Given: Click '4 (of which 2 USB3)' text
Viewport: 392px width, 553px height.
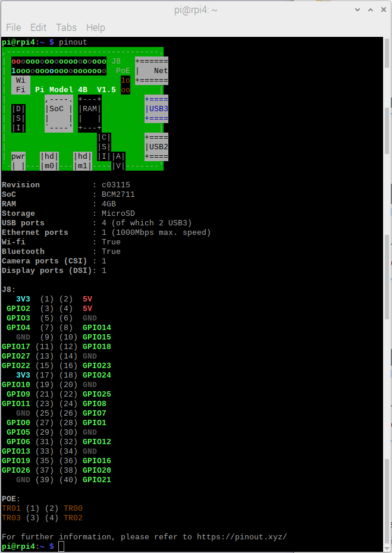Looking at the screenshot, I should click(147, 223).
